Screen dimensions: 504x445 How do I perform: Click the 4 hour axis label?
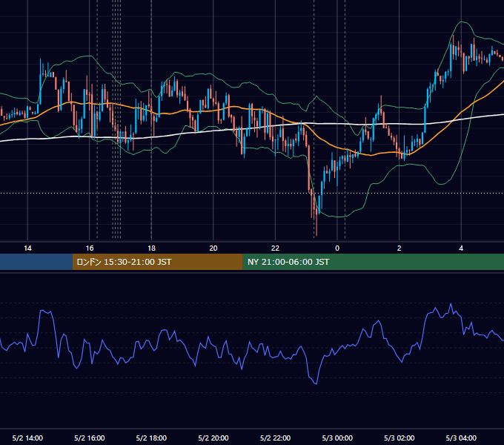[x=461, y=248]
